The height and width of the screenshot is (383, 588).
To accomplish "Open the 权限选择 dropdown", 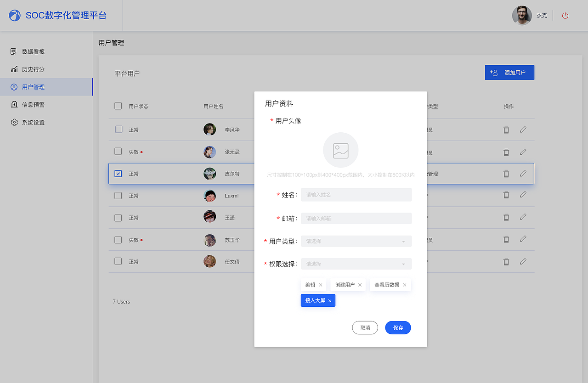I will pyautogui.click(x=356, y=264).
